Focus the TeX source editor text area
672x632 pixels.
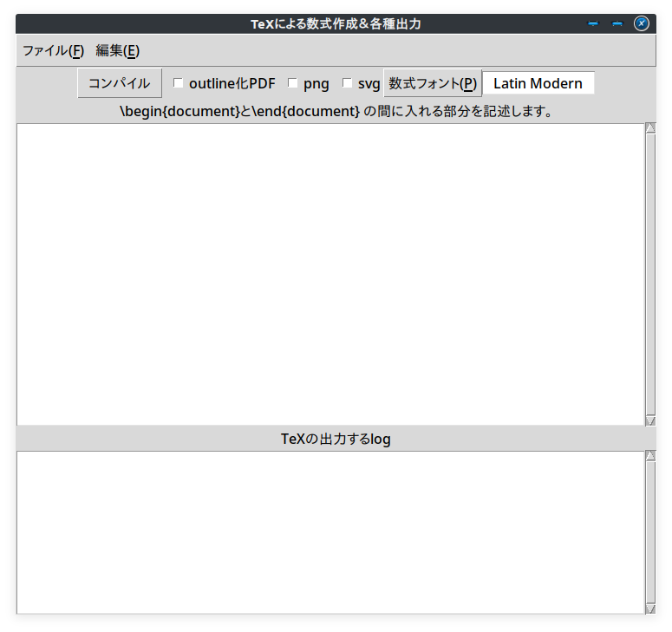329,274
